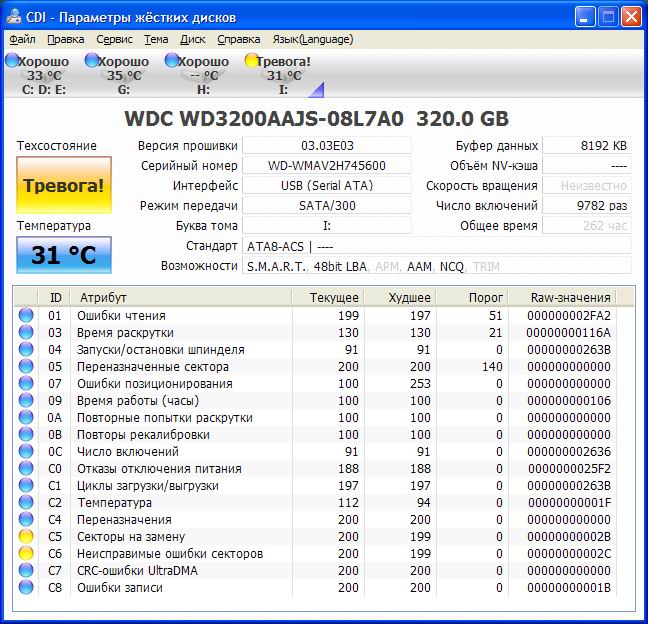Click status icon for Повторные попытки раскрутки
Viewport: 648px width, 624px height.
tap(26, 417)
